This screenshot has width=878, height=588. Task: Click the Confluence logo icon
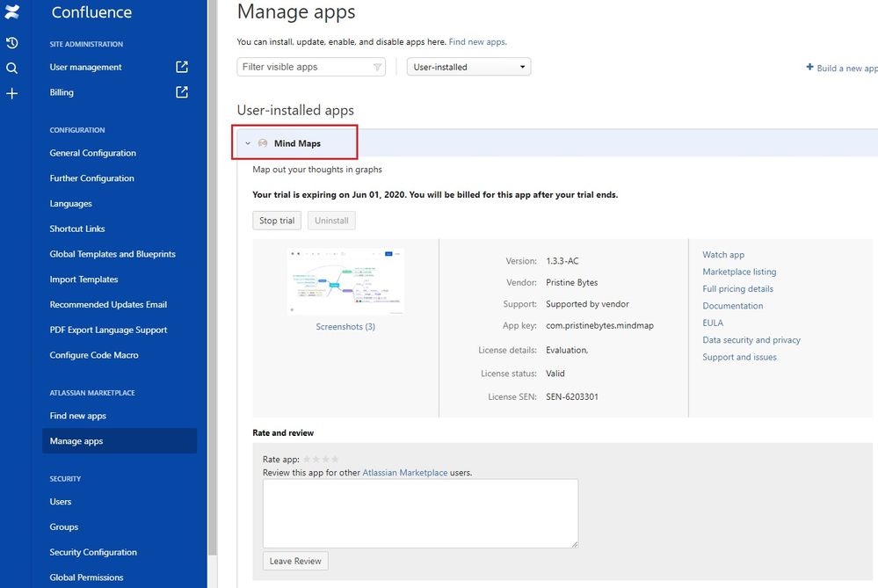(x=11, y=11)
